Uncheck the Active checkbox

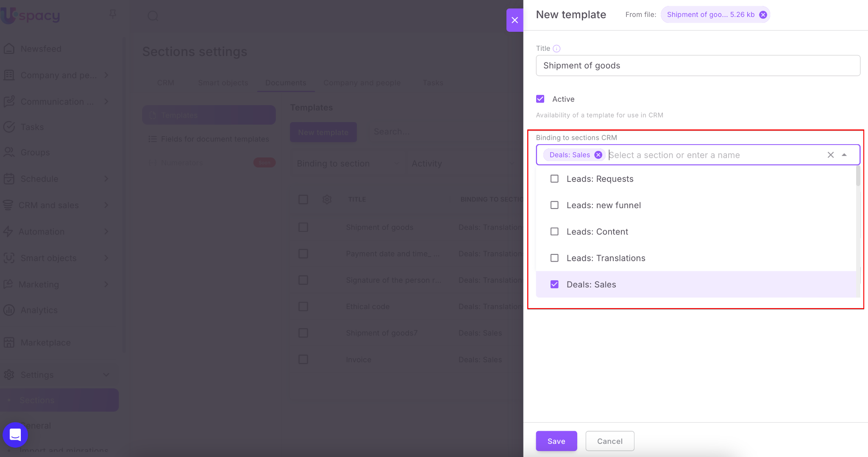point(540,99)
